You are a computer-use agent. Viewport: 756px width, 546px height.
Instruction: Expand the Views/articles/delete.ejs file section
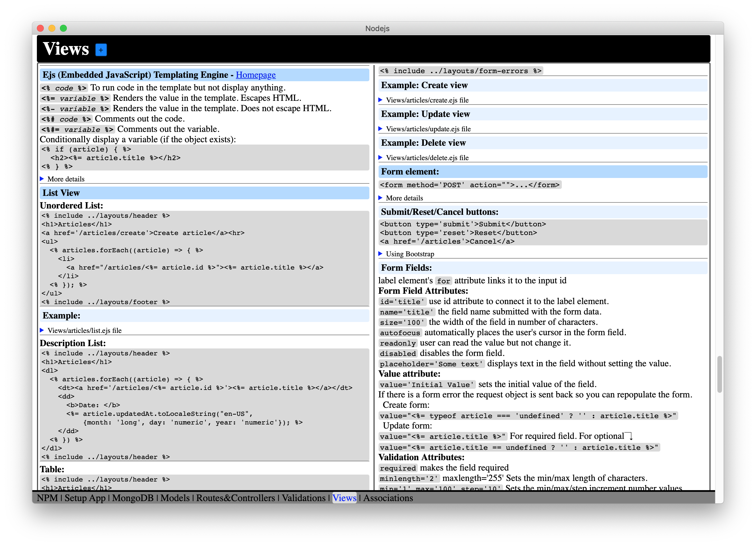coord(424,157)
